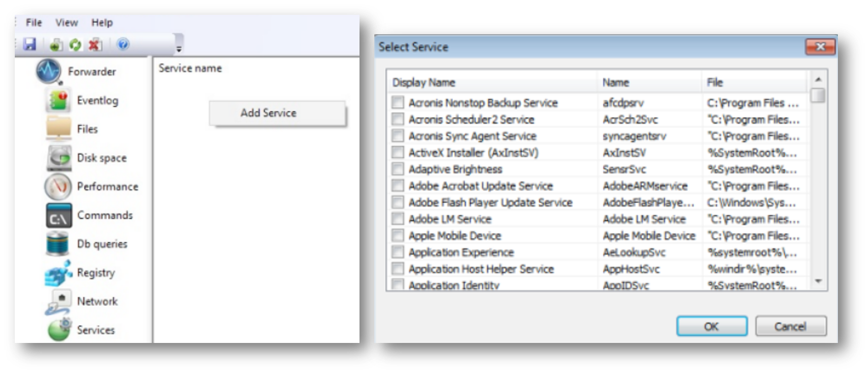
Task: Sort by File column header
Action: tap(755, 82)
